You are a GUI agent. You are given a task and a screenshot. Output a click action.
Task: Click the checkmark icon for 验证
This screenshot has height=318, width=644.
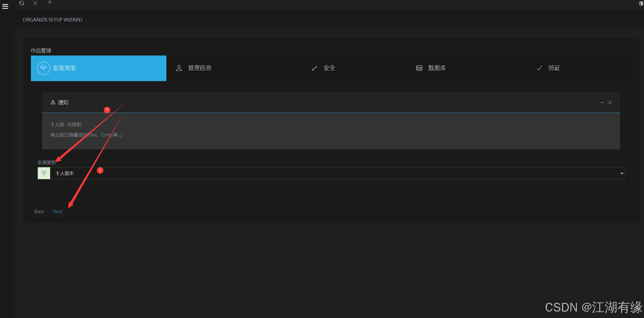click(539, 68)
